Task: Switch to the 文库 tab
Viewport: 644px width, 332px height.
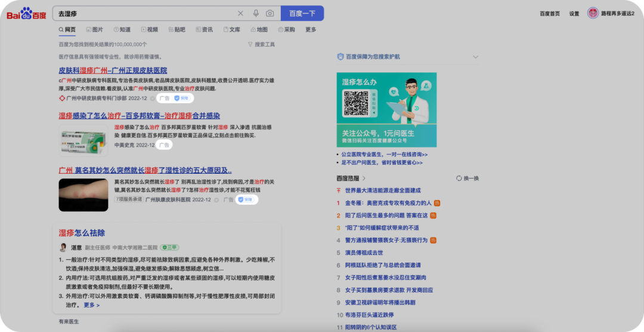Action: point(231,30)
